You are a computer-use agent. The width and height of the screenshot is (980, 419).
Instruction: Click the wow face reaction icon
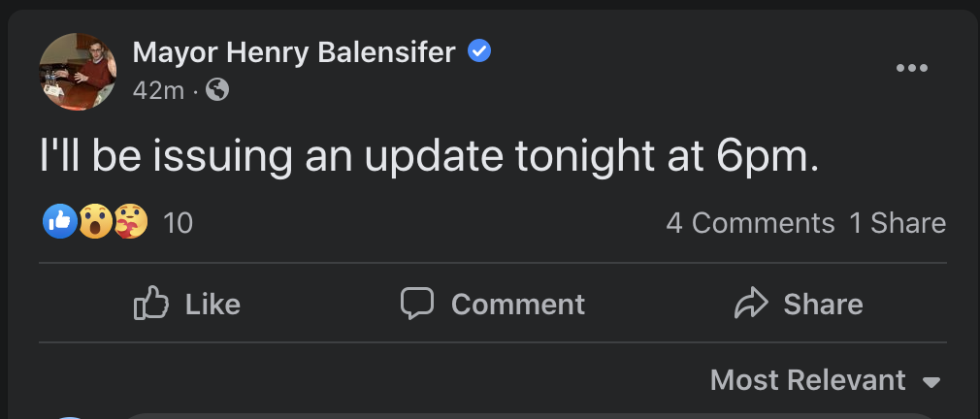click(x=94, y=222)
